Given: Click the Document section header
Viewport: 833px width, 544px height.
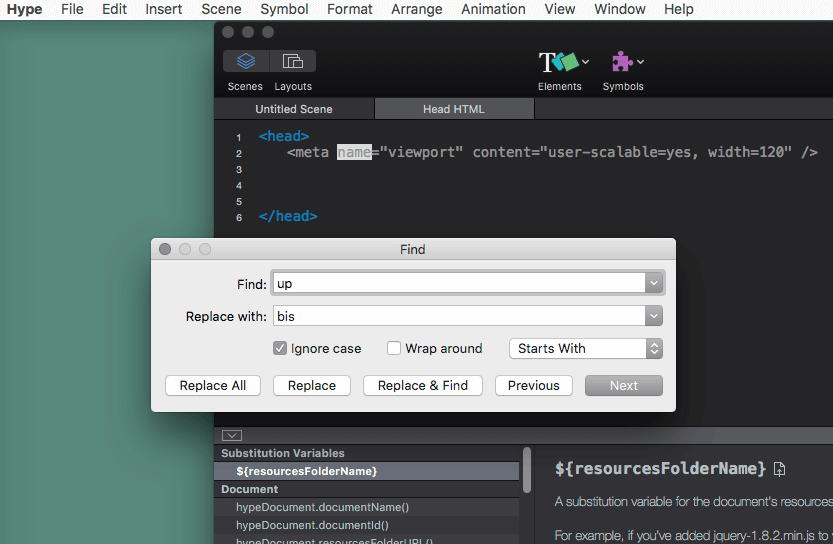Looking at the screenshot, I should 367,489.
